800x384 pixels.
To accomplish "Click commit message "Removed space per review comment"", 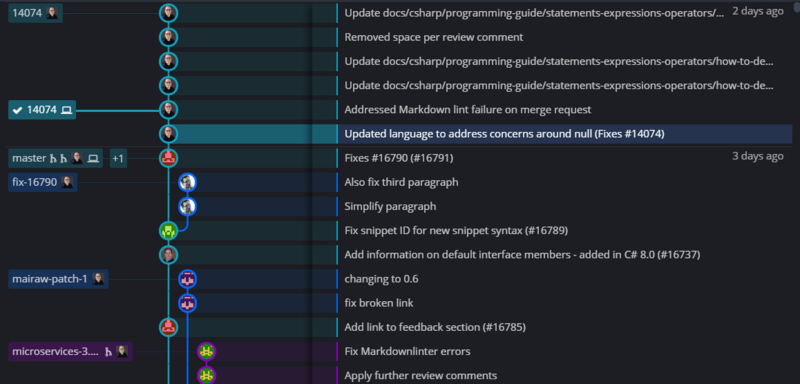I will (434, 37).
